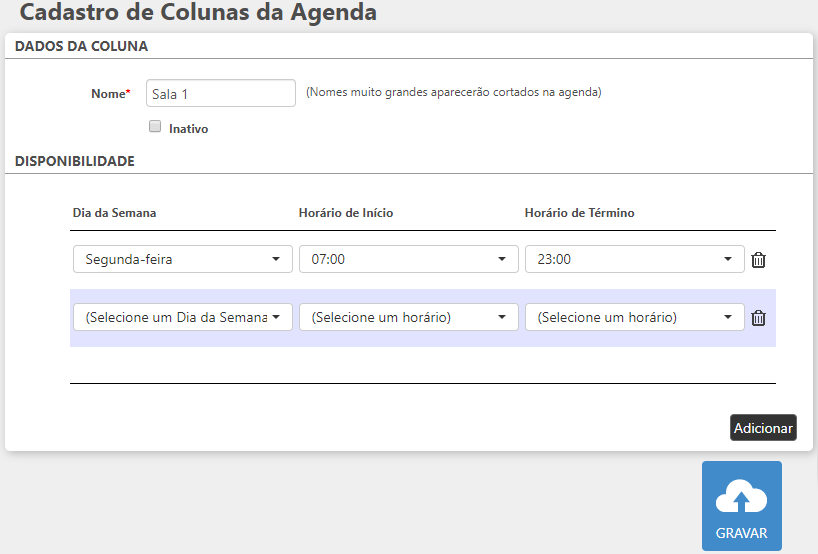Image resolution: width=818 pixels, height=554 pixels.
Task: Click the Nome field label
Action: pos(110,93)
